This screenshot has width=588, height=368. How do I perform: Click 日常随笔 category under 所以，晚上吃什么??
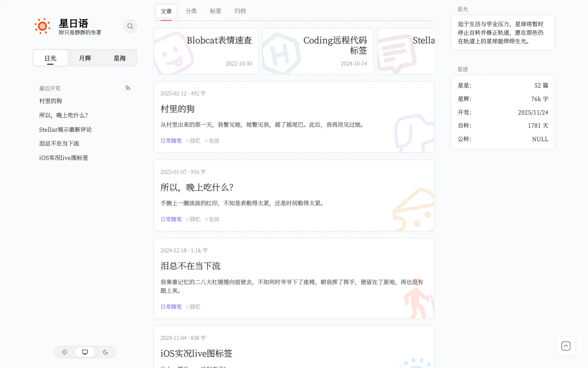171,219
